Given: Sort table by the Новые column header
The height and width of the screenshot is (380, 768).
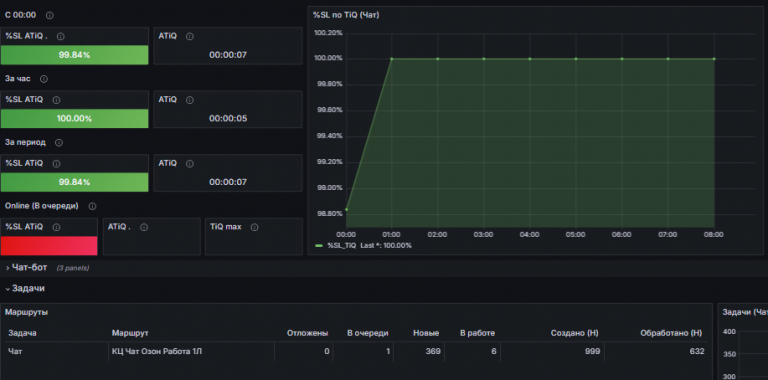Looking at the screenshot, I should [x=426, y=333].
